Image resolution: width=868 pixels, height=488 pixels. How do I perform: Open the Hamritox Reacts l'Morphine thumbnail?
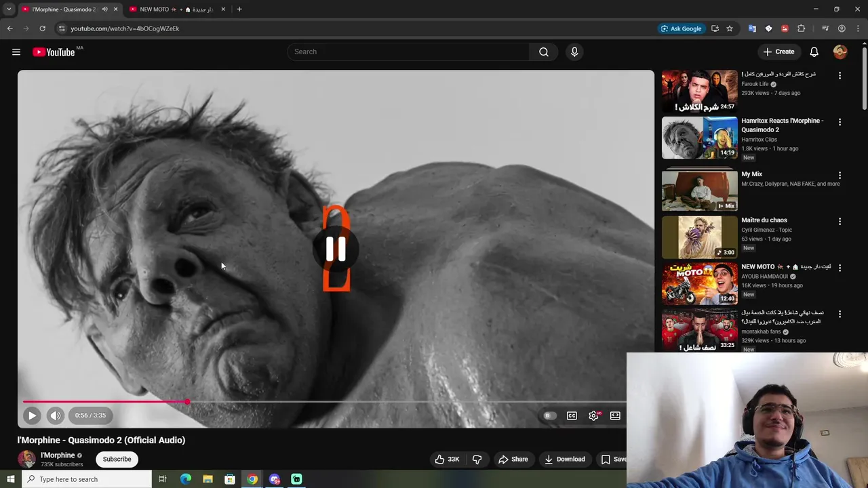click(699, 138)
